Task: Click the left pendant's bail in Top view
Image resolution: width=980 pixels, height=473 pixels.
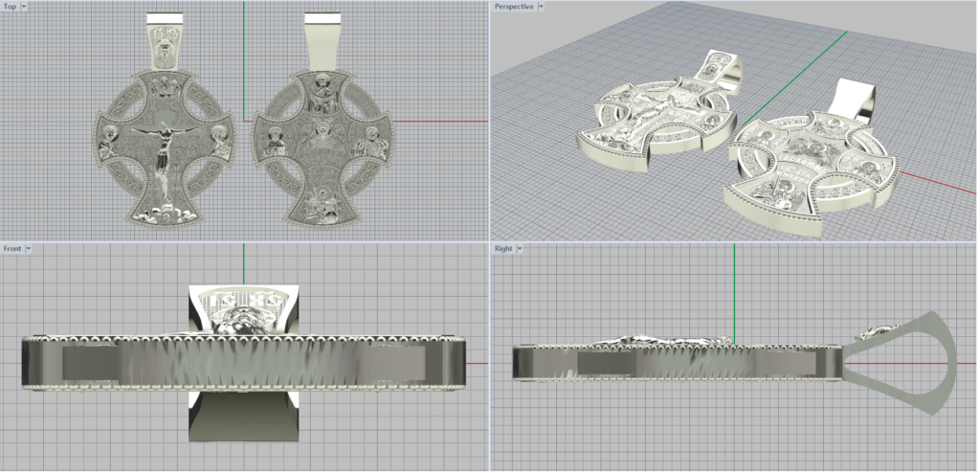Action: (x=164, y=43)
